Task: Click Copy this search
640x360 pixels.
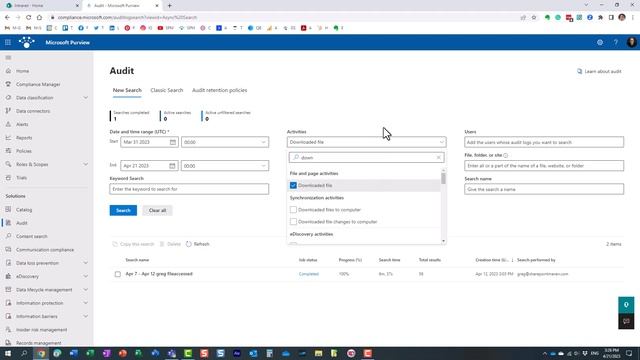Action: (x=133, y=244)
